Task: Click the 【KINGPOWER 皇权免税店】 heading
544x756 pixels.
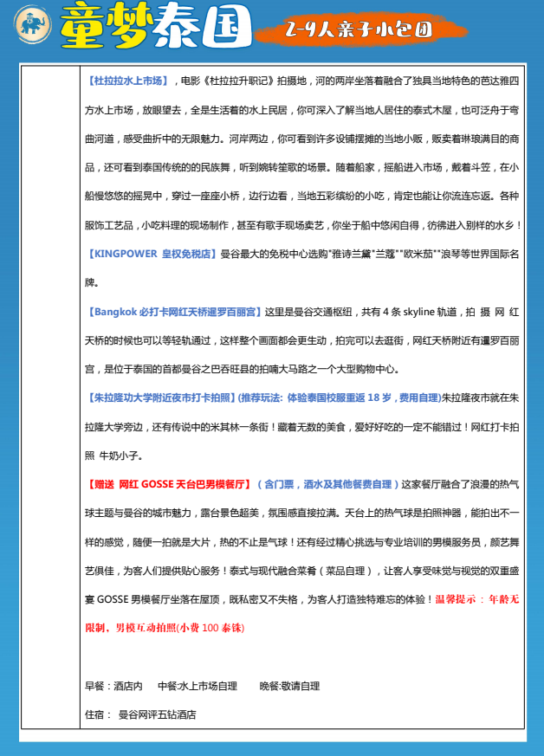Action: coord(152,254)
